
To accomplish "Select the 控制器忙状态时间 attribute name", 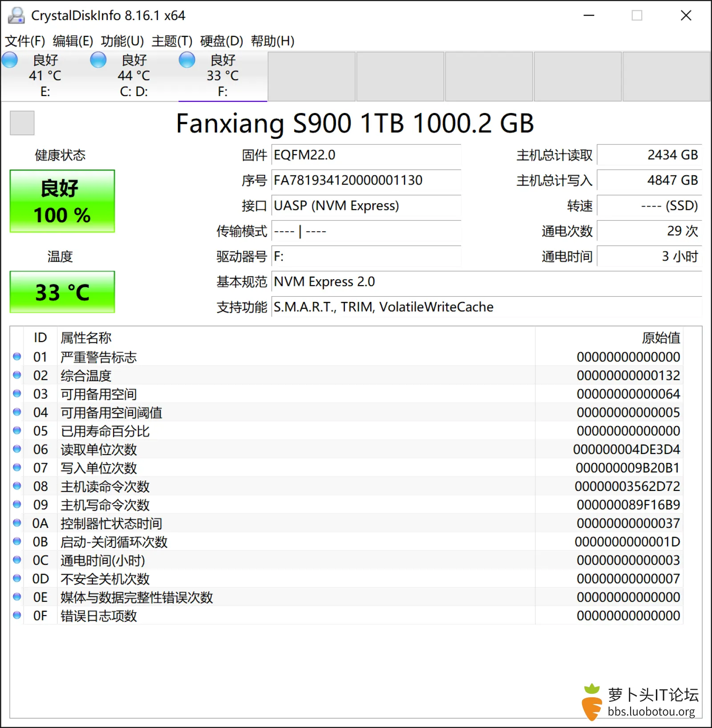I will pos(111,523).
